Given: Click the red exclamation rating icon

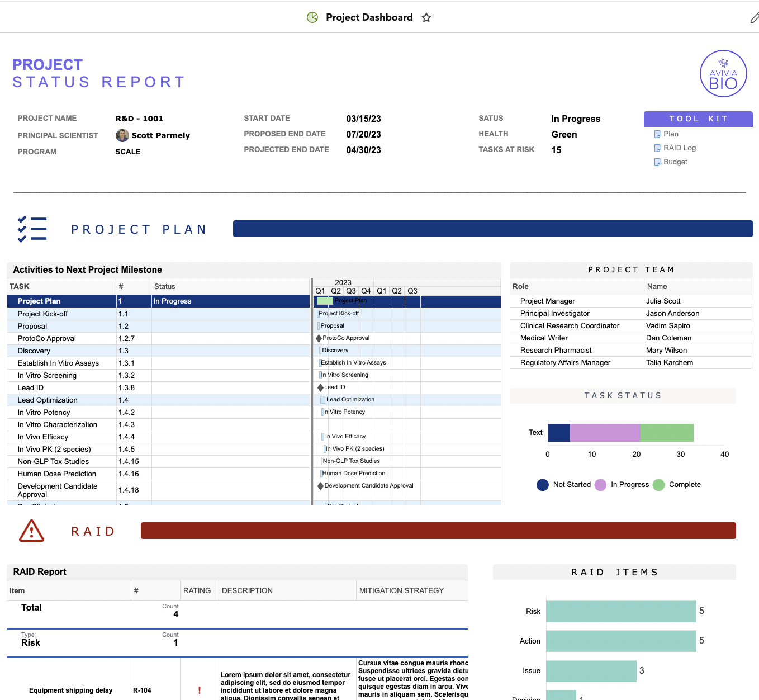Looking at the screenshot, I should click(200, 690).
